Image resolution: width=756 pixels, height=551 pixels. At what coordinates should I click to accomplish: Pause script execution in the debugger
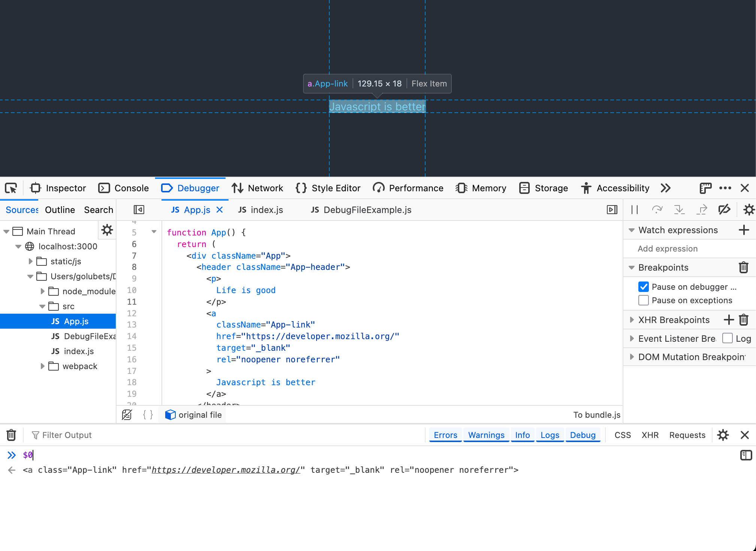coord(635,210)
